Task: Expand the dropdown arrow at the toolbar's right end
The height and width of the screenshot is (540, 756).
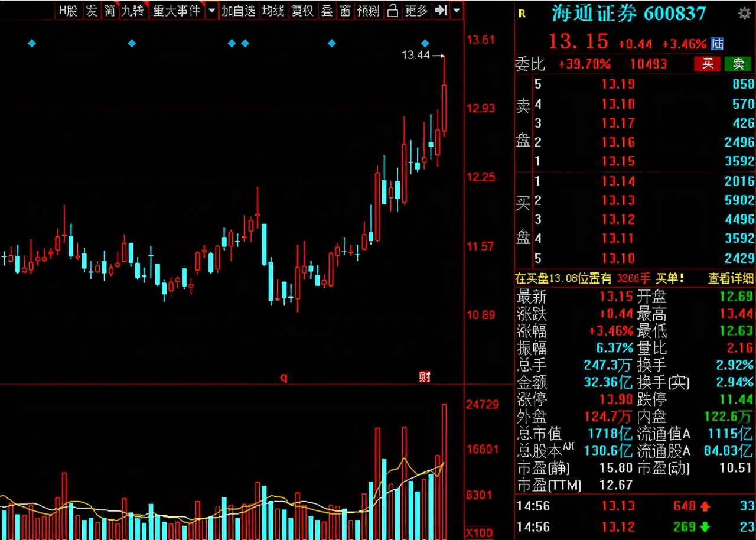Action: pos(456,11)
